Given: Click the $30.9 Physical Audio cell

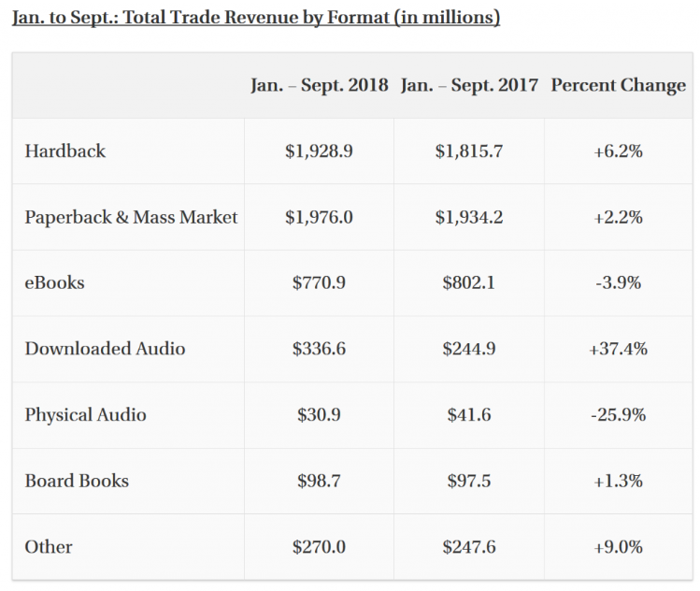Looking at the screenshot, I should (319, 414).
